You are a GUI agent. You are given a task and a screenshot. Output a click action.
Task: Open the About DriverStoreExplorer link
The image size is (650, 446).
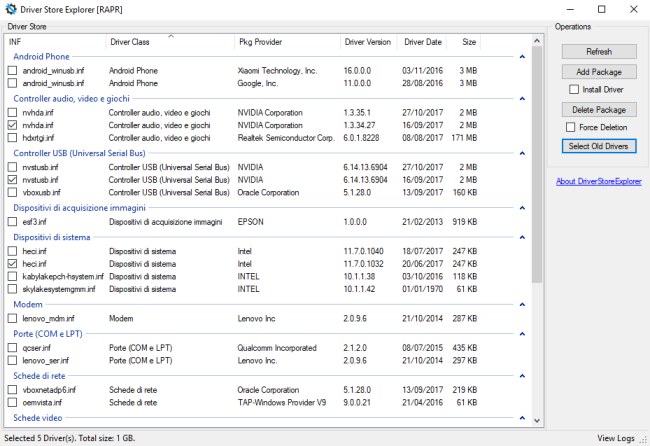click(x=599, y=181)
